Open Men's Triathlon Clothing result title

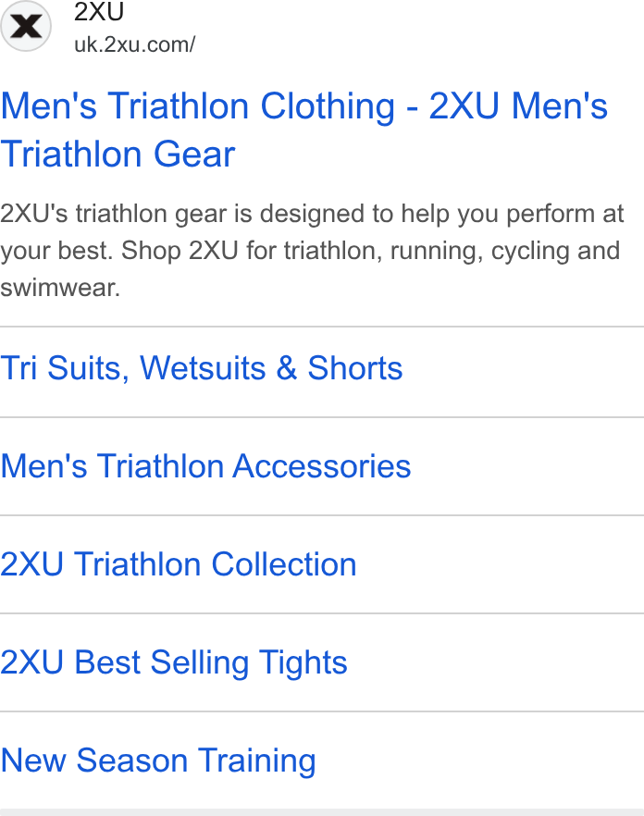pos(304,130)
